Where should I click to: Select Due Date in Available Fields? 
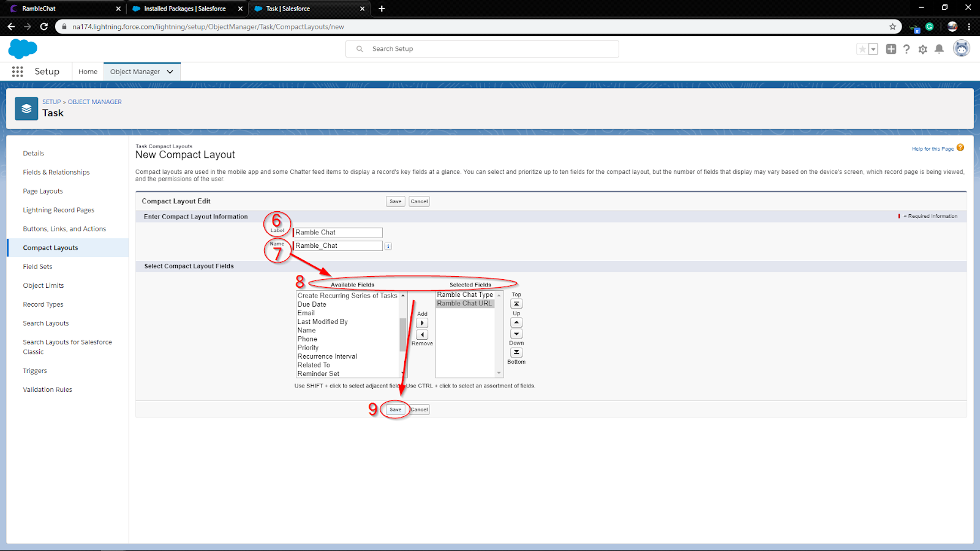312,304
